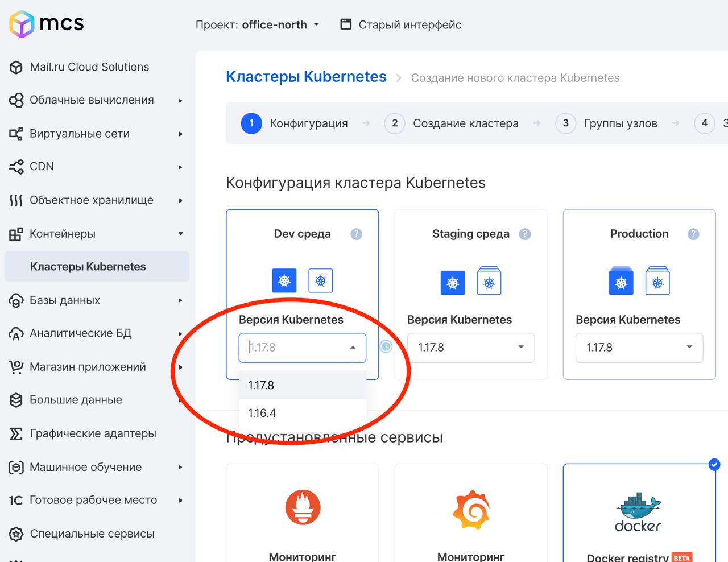The width and height of the screenshot is (728, 562).
Task: Click the Большие данные sidebar icon
Action: (16, 400)
